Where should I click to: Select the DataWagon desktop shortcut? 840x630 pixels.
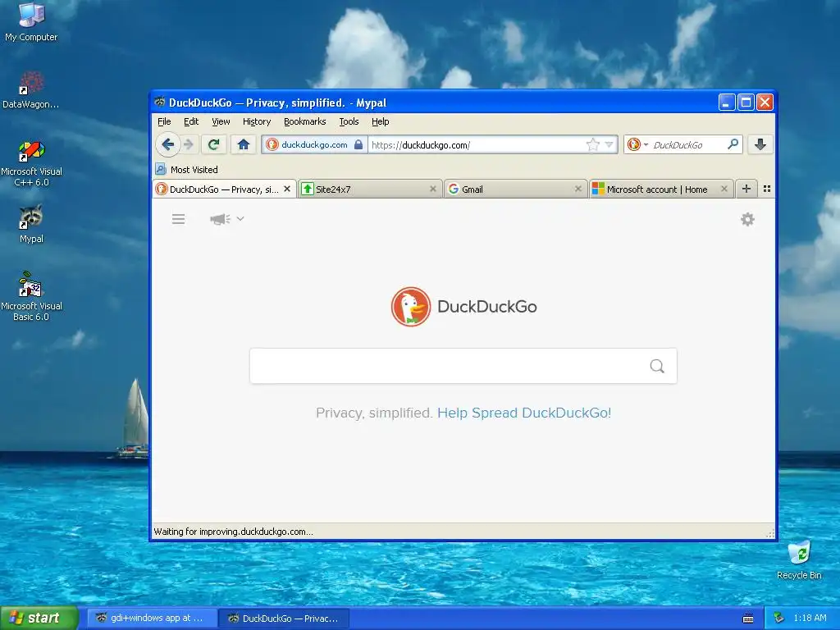[31, 89]
